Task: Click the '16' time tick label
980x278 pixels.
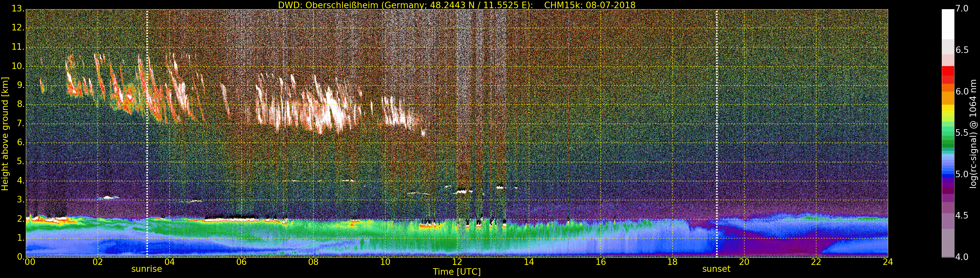Action: (x=601, y=262)
